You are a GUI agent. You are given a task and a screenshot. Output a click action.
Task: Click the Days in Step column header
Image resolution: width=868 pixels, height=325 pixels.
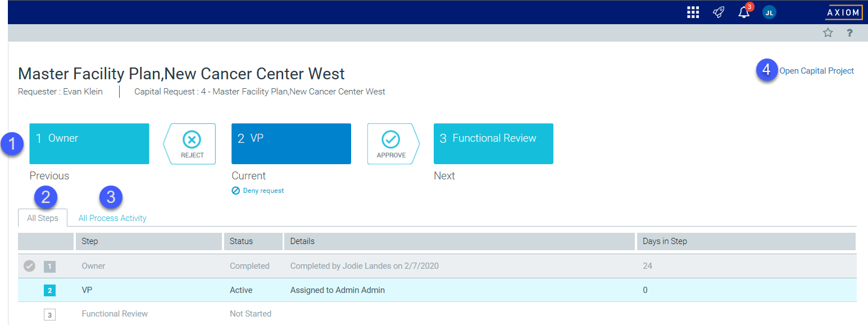coord(665,241)
